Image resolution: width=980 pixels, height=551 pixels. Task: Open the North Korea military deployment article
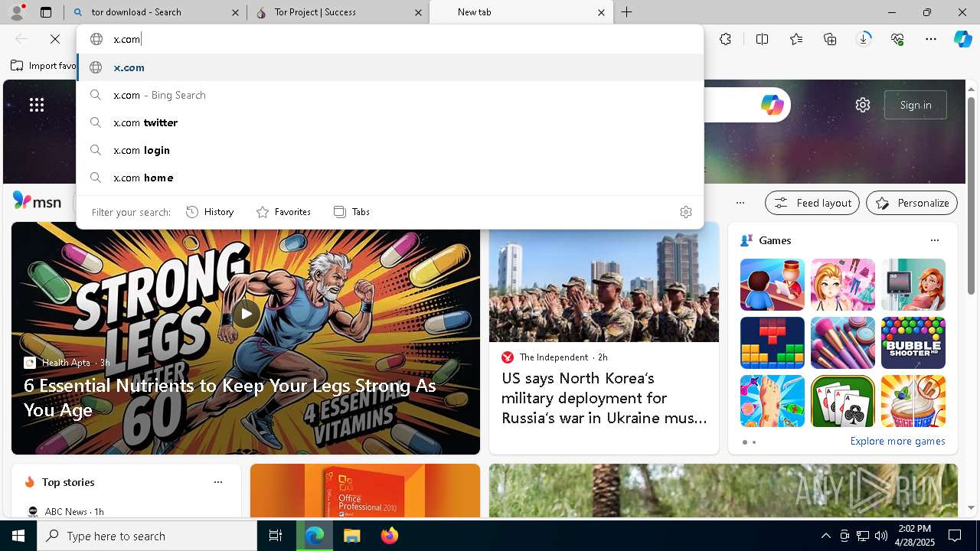pos(604,398)
